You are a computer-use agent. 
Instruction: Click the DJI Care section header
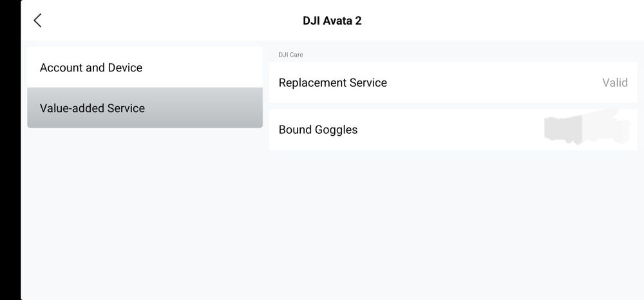(290, 55)
